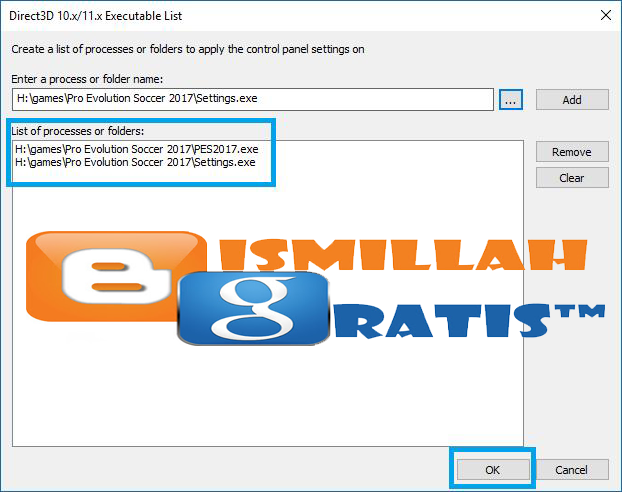Confirm the dialog with OK
The height and width of the screenshot is (492, 622).
493,470
